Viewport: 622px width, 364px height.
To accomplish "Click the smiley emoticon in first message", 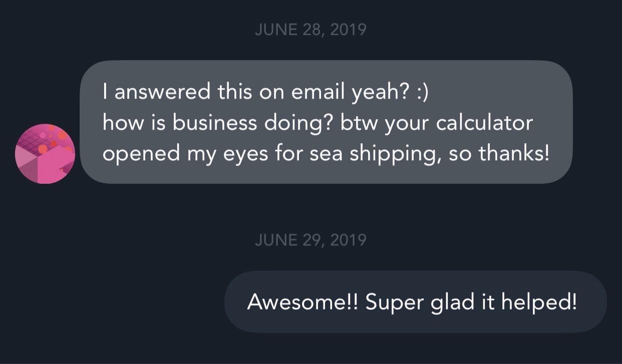I will (421, 92).
